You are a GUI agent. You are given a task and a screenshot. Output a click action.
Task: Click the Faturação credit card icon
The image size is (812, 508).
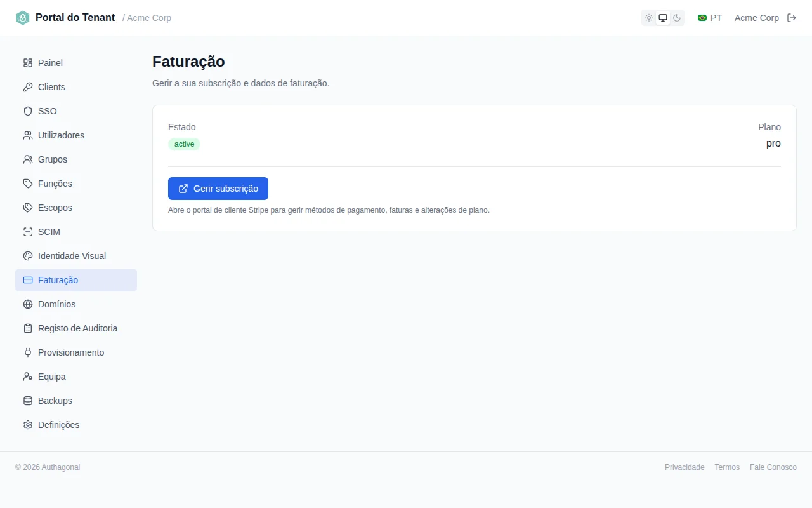coord(28,280)
